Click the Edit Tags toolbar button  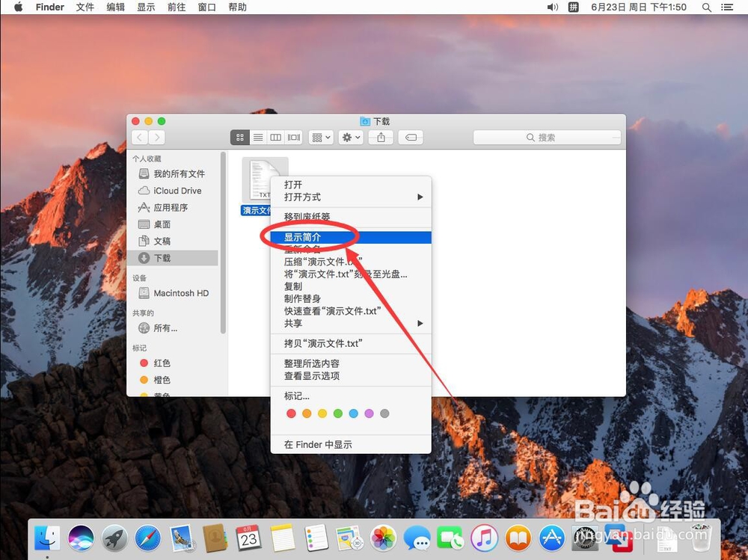(x=411, y=138)
